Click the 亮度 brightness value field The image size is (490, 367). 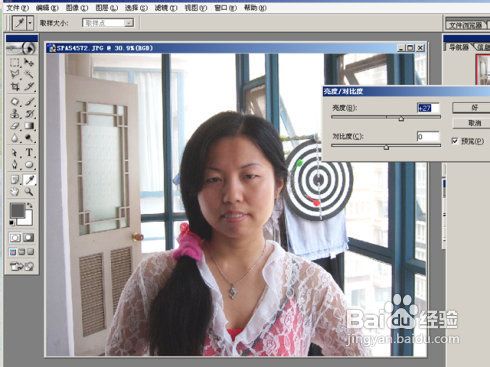tap(428, 108)
